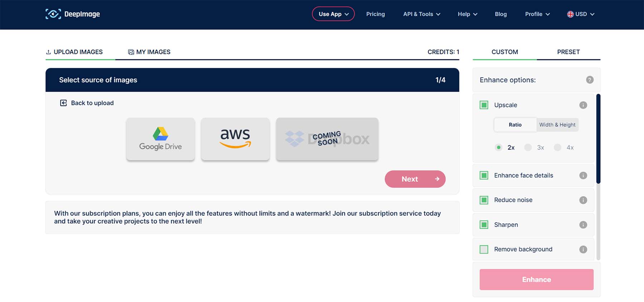644x302 pixels.
Task: Choose the AWS source tile
Action: coord(235,139)
